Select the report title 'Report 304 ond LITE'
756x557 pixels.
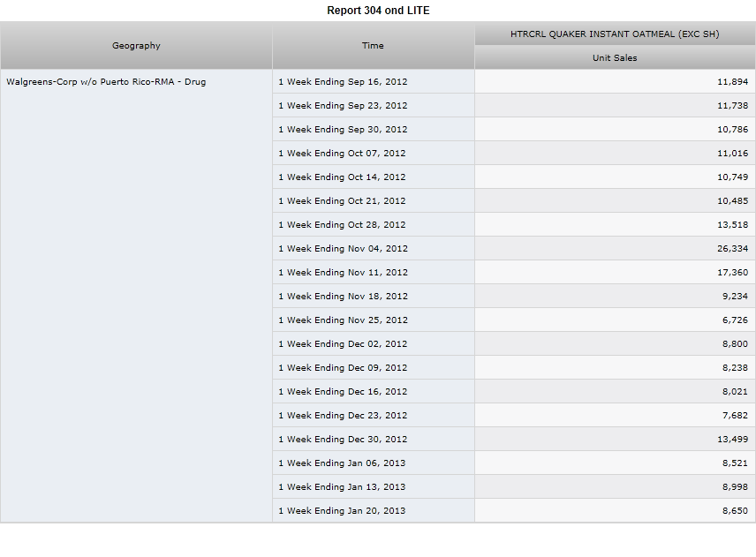[378, 11]
